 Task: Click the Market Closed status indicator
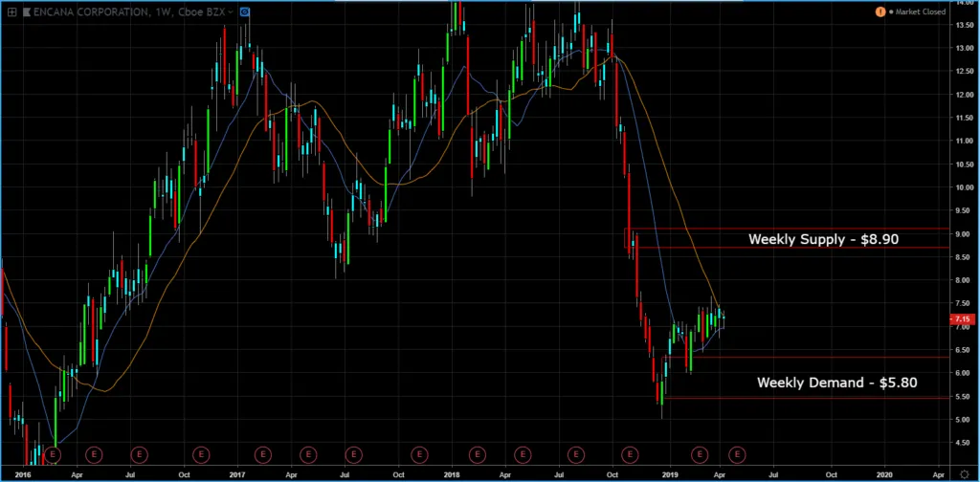coord(917,11)
